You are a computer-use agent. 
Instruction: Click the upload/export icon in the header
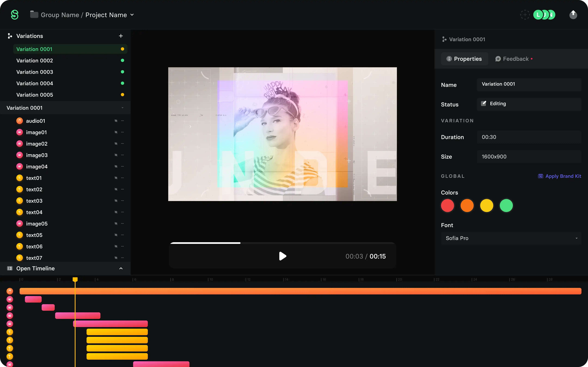[x=573, y=15]
